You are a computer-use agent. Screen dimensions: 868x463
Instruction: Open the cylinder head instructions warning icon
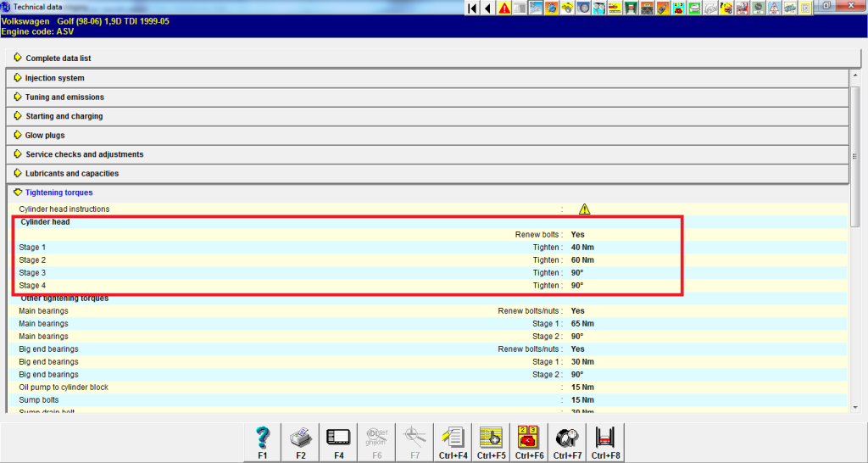(x=584, y=209)
